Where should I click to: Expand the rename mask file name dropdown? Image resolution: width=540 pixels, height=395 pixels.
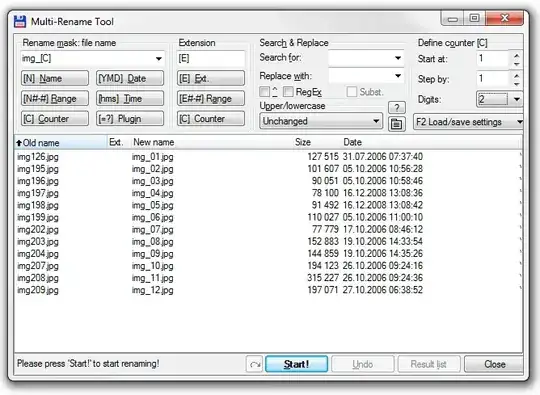coord(159,59)
